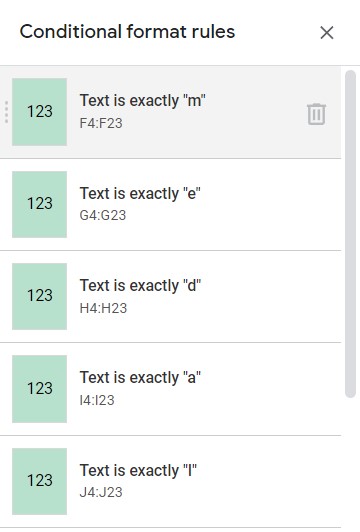The height and width of the screenshot is (532, 360).
Task: Open the Text is exactly "m" rule
Action: (170, 112)
